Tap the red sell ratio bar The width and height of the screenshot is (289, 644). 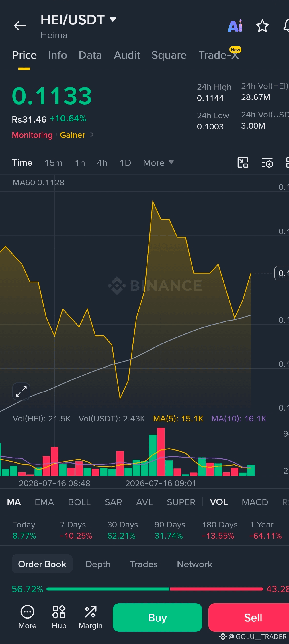point(216,589)
